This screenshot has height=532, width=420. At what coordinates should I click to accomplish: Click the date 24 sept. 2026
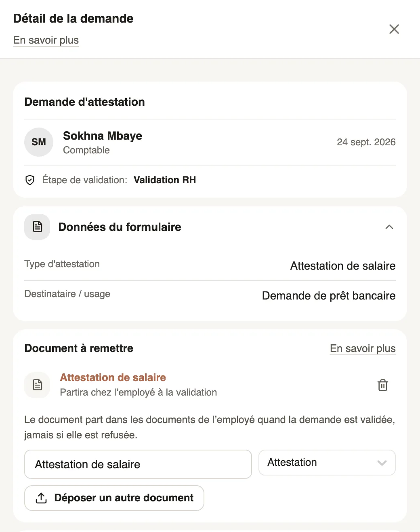[366, 142]
